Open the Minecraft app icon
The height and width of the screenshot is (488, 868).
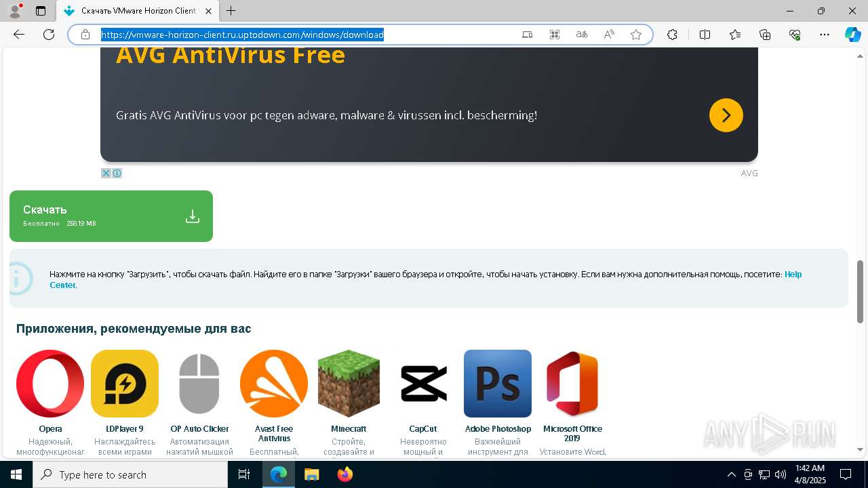(349, 384)
